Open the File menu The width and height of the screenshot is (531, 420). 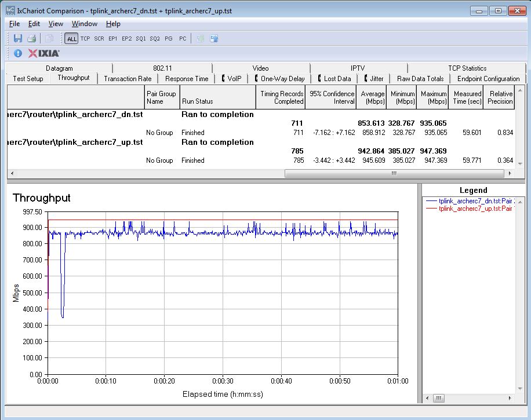tap(14, 24)
